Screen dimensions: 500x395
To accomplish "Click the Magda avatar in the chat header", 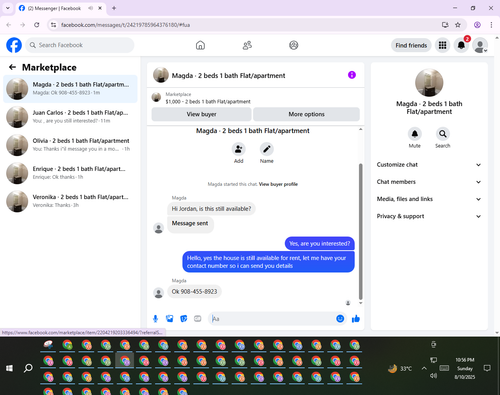I will click(161, 75).
